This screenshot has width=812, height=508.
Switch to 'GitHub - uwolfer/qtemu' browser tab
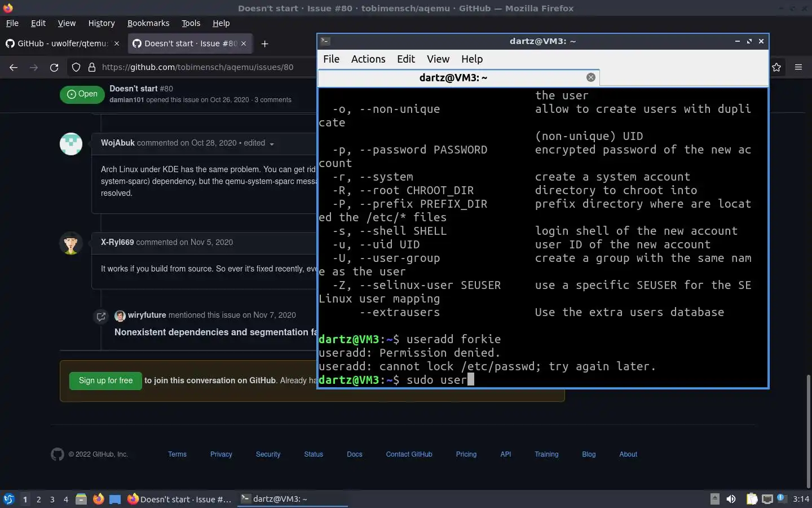coord(63,43)
